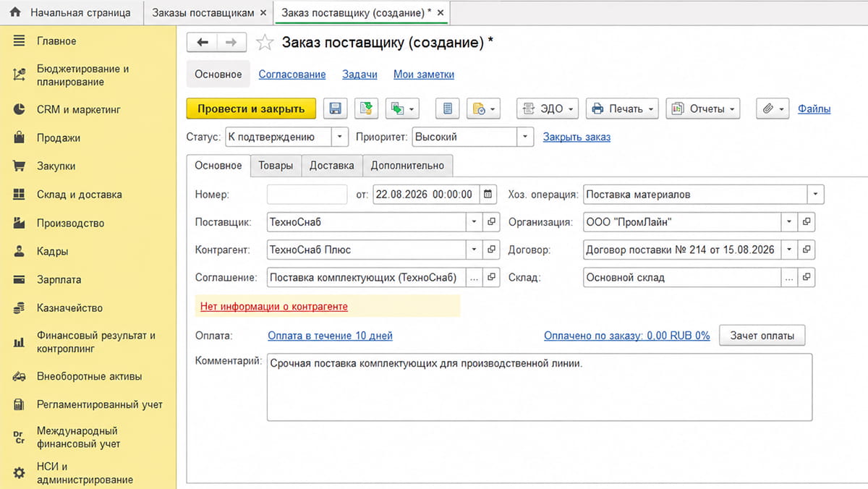
Task: Open the Главное section icon
Action: 20,41
